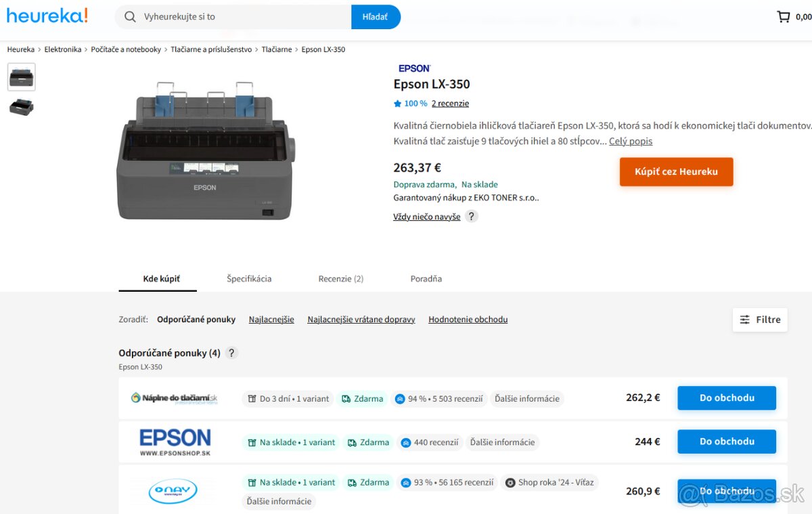Click the search magnifier icon

[x=131, y=17]
